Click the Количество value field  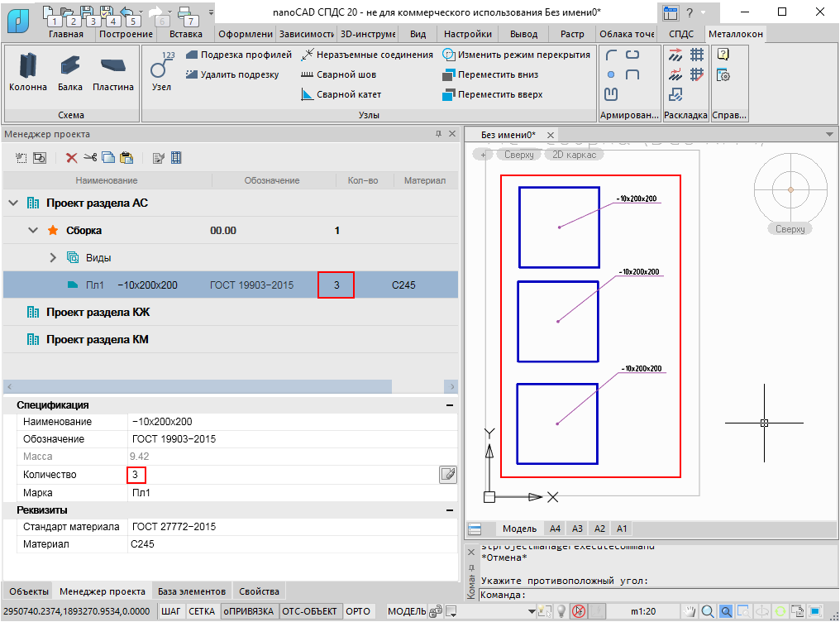(283, 475)
